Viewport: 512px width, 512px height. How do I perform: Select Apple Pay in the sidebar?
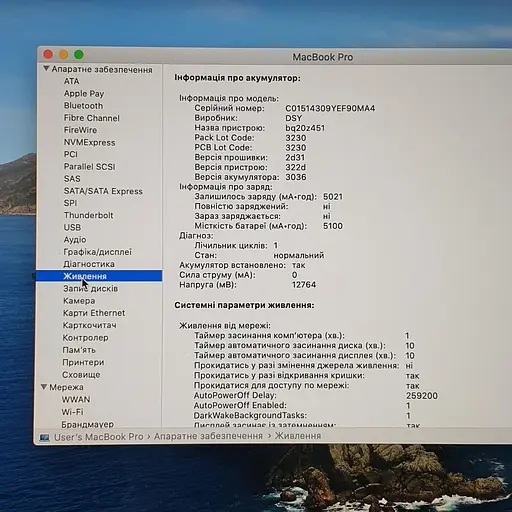coord(84,93)
